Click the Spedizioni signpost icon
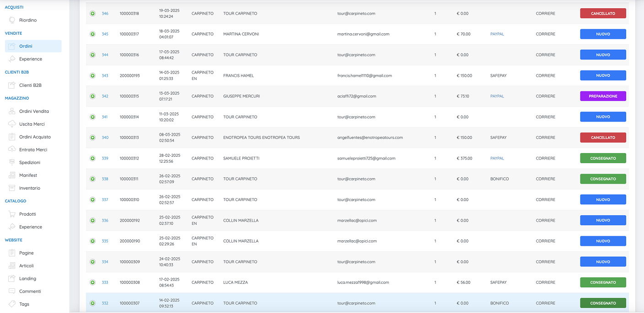The height and width of the screenshot is (313, 644). point(12,162)
